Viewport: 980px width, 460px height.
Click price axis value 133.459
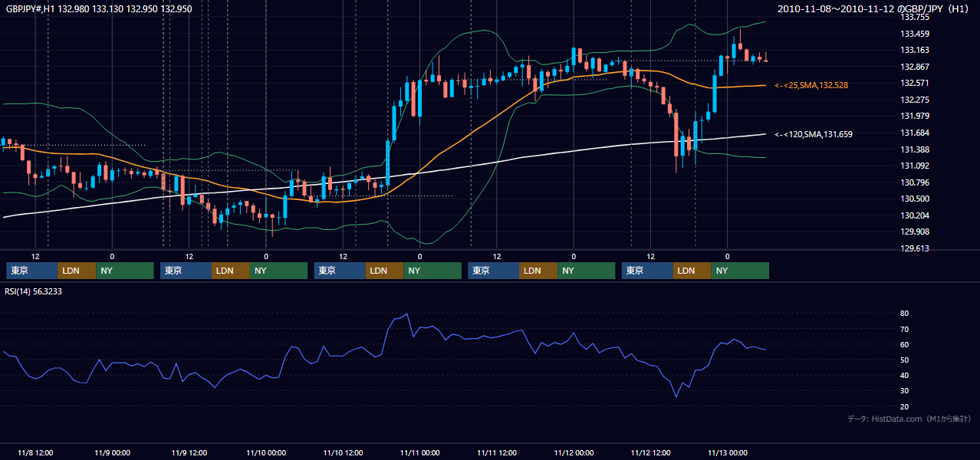[x=916, y=34]
